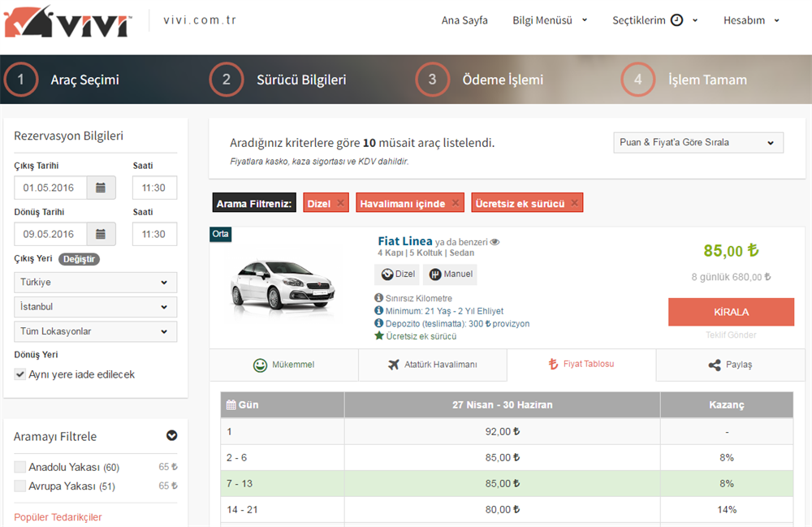This screenshot has width=812, height=527.
Task: Open calendar for Dönüş Tarihi
Action: pyautogui.click(x=101, y=234)
